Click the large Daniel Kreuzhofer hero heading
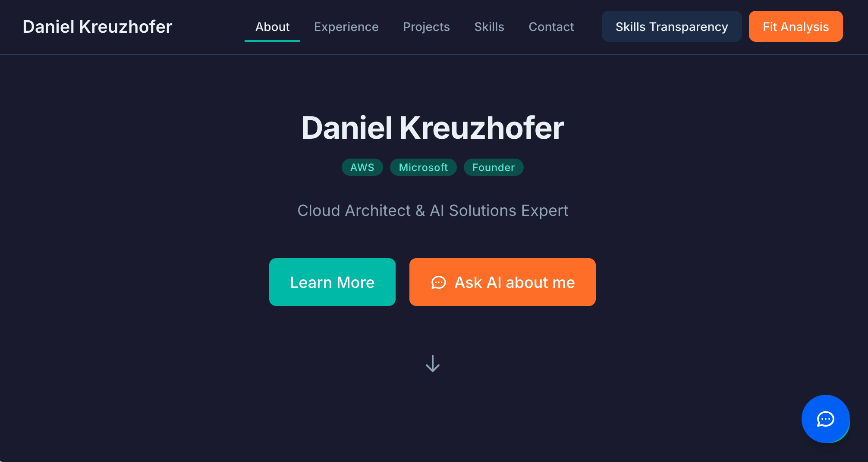This screenshot has width=868, height=462. [x=433, y=128]
